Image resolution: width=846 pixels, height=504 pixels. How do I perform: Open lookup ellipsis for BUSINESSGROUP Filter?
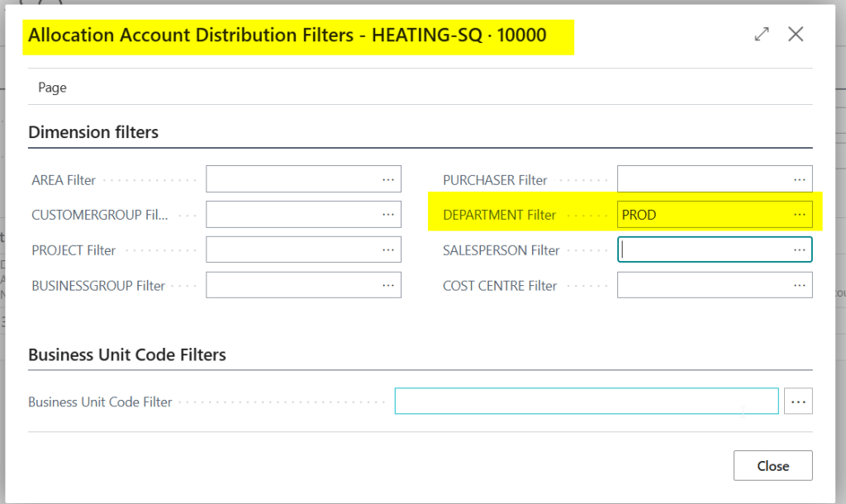tap(388, 285)
